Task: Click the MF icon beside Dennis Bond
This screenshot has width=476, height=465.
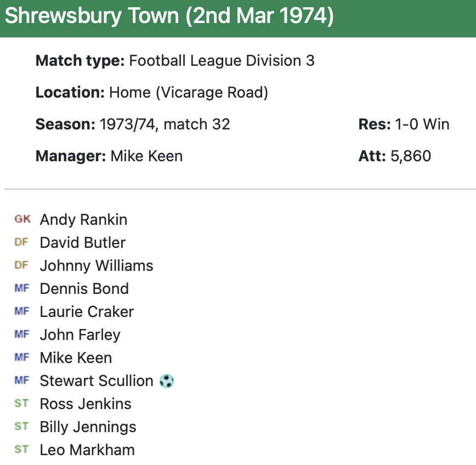Action: [21, 288]
